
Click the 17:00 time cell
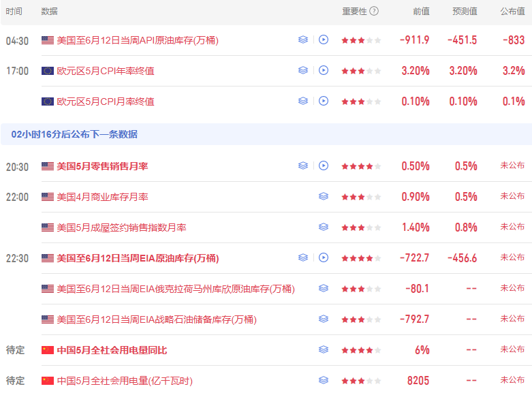(17, 71)
